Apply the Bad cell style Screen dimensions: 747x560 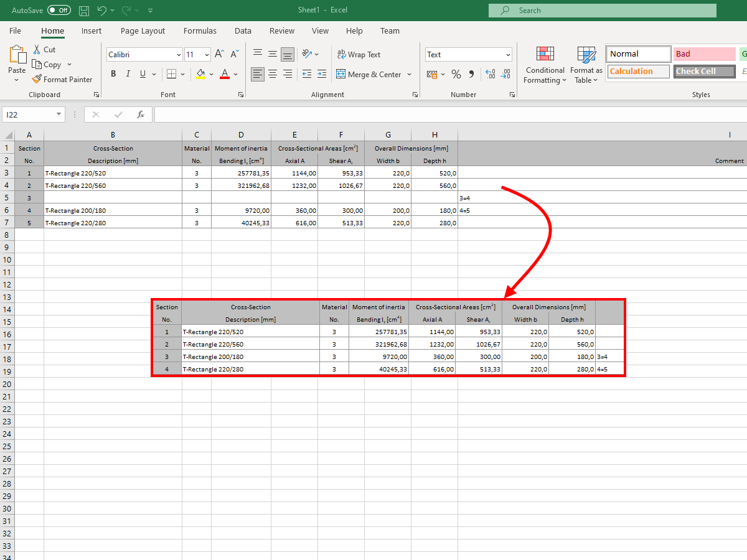705,54
